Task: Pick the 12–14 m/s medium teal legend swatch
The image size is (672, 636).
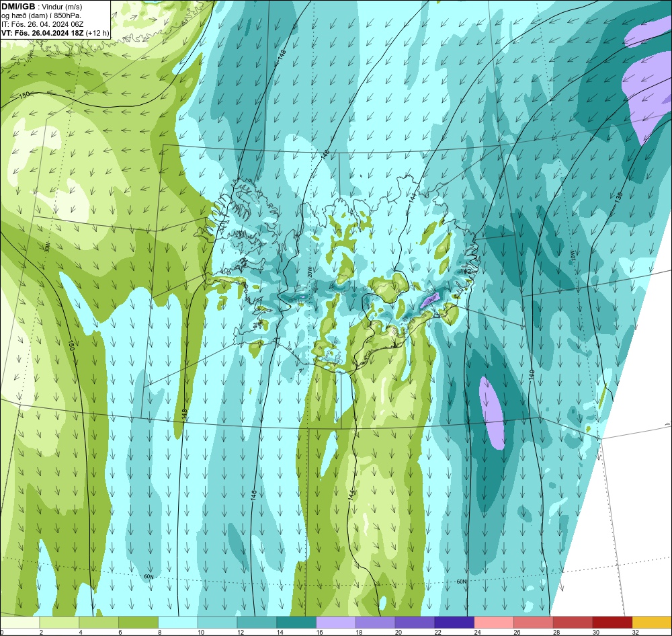Action: coord(257,622)
